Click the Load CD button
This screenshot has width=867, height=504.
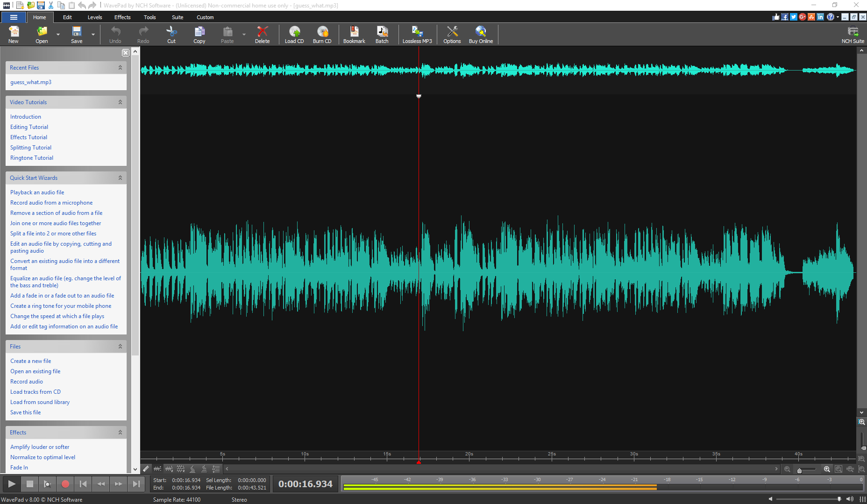(294, 35)
